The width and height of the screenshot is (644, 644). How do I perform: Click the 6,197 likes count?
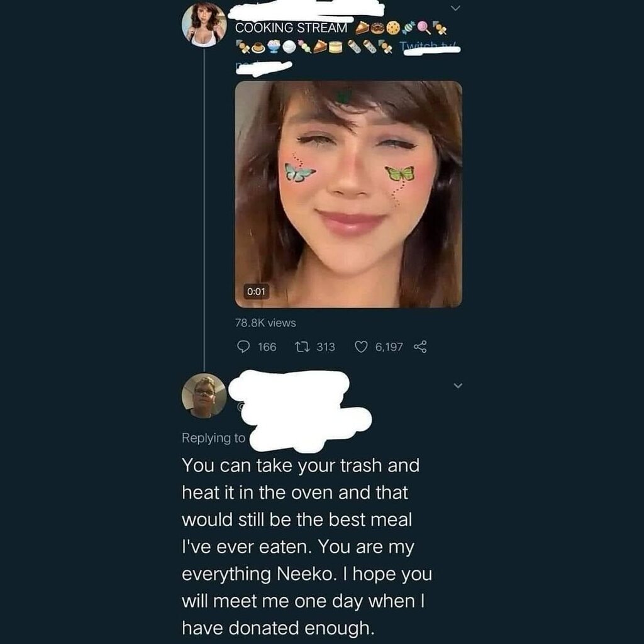pos(389,347)
